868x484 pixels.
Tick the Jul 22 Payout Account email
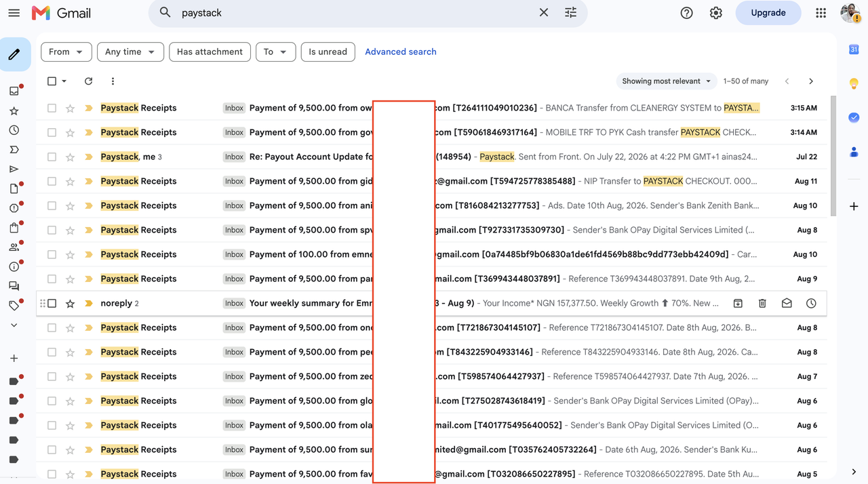coord(52,157)
